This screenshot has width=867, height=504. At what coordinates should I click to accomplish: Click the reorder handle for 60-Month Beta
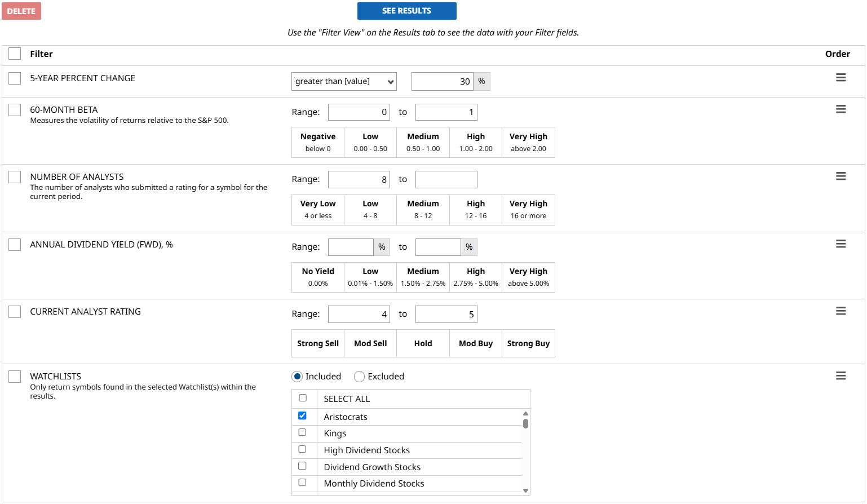[x=841, y=109]
